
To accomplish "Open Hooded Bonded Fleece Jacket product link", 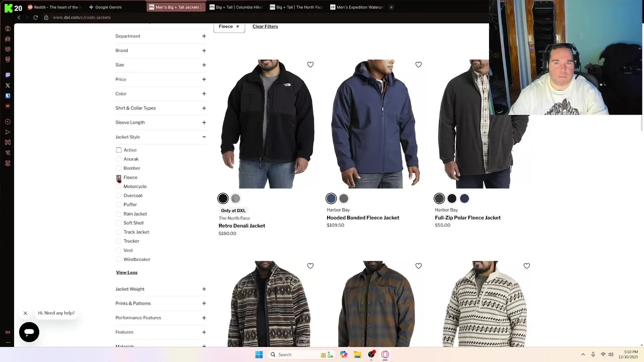I will click(363, 218).
